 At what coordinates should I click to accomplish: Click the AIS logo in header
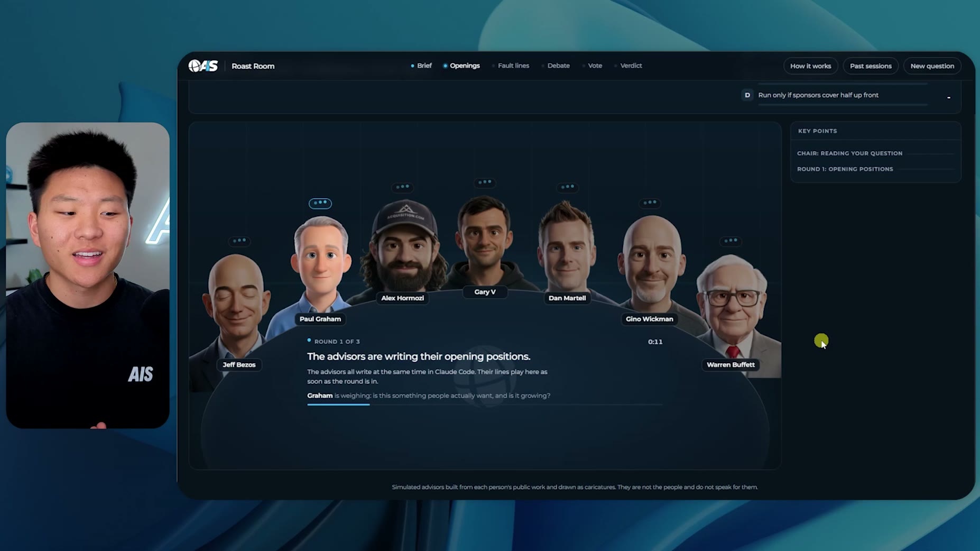204,66
